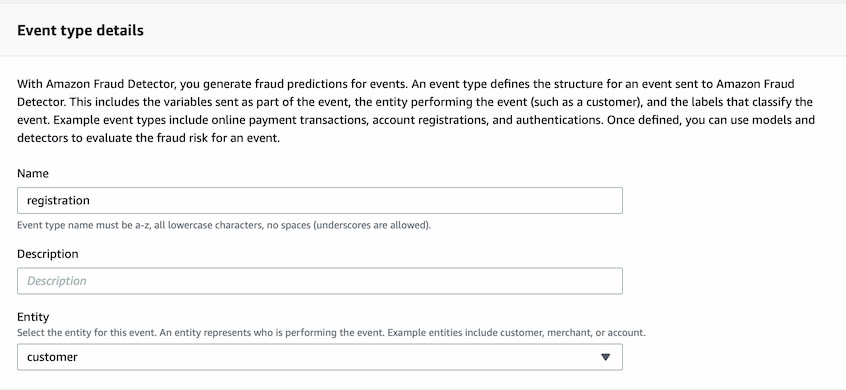Click the Entity field label
The width and height of the screenshot is (846, 390).
(x=33, y=317)
